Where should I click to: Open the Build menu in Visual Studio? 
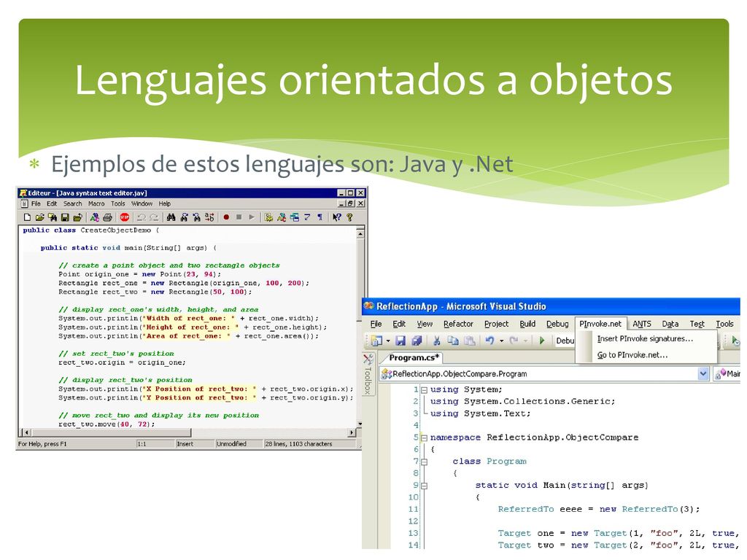click(527, 324)
